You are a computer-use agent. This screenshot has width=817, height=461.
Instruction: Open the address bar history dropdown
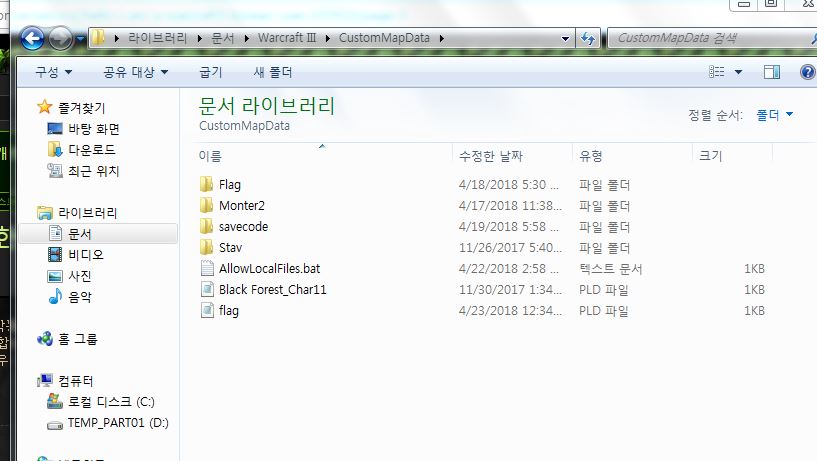tap(565, 39)
